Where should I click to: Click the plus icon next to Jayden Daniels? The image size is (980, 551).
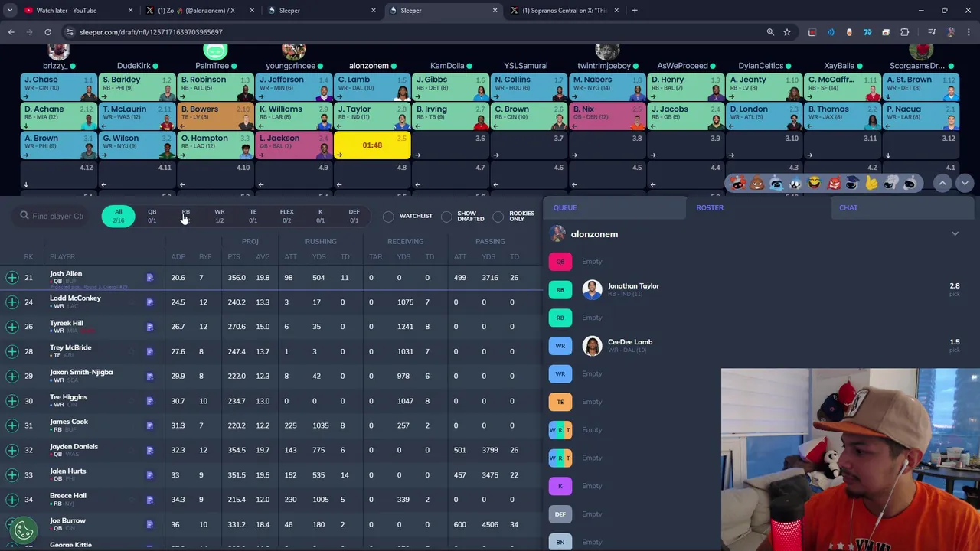pos(12,450)
